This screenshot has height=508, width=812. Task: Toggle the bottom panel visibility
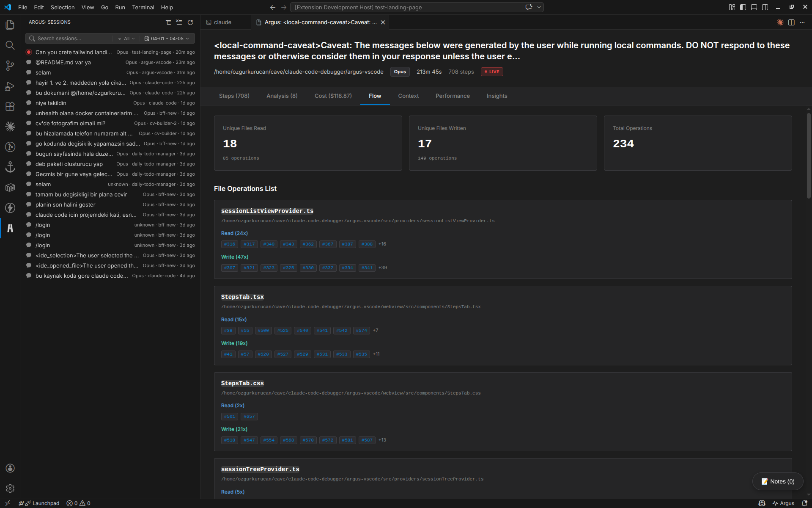coord(754,7)
